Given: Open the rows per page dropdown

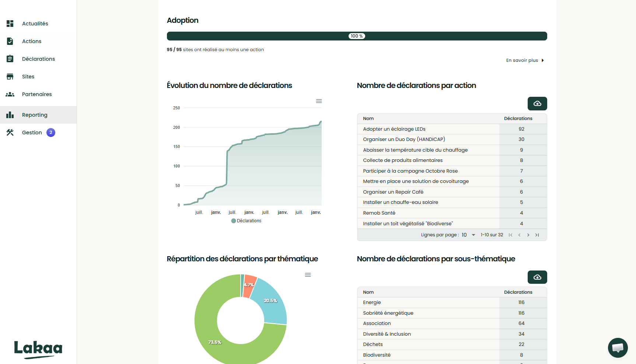Looking at the screenshot, I should (468, 235).
